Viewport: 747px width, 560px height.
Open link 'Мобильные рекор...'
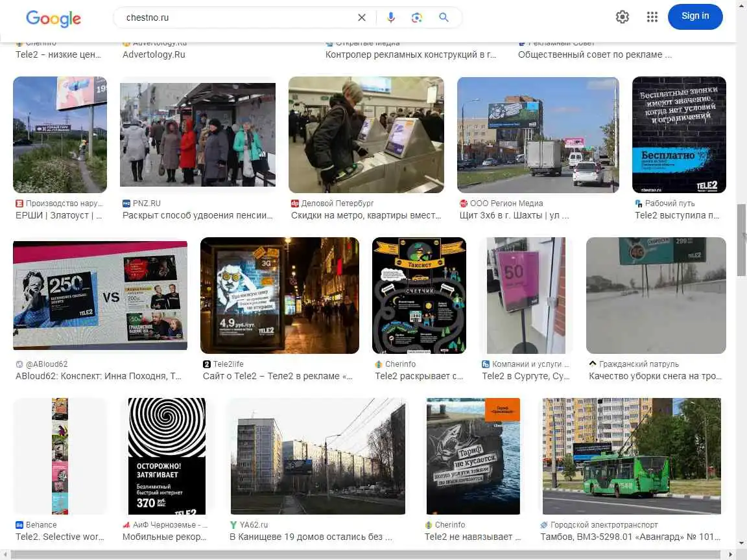[x=164, y=537]
